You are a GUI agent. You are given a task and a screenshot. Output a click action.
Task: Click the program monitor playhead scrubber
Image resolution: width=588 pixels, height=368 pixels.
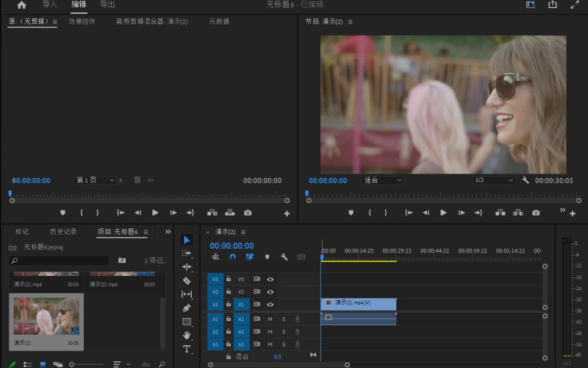click(306, 193)
